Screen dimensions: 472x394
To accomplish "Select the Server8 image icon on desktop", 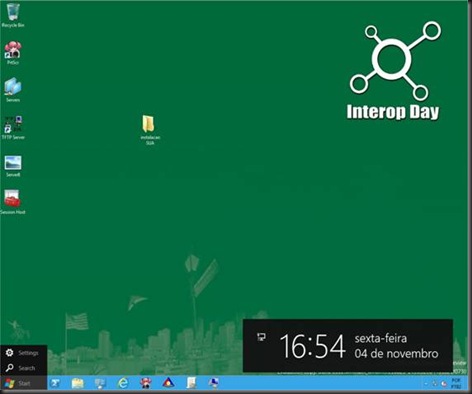I will (x=13, y=166).
